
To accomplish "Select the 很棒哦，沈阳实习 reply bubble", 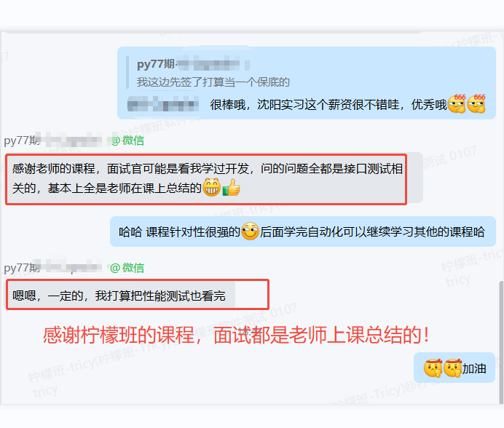I will (x=307, y=83).
